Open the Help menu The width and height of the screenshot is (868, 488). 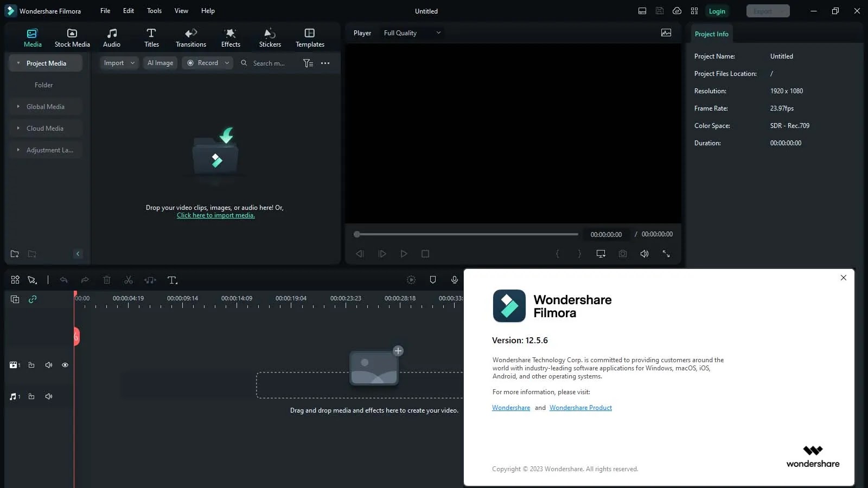tap(208, 11)
